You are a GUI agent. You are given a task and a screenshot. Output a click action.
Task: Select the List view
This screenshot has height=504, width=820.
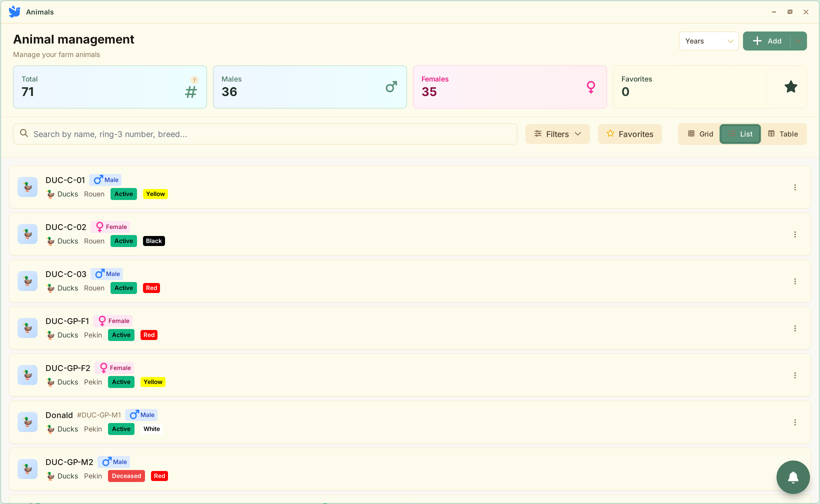click(740, 134)
